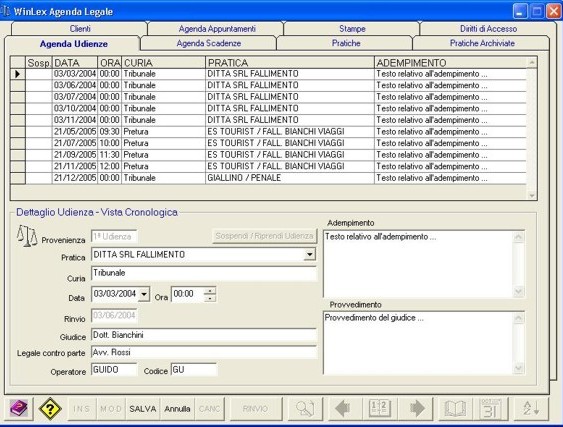Viewport: 563px width, 427px height.
Task: Open the Data date picker dropdown
Action: pyautogui.click(x=144, y=294)
